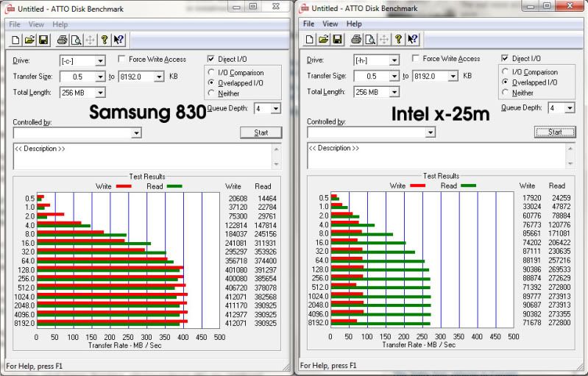Click green Read legend swatch in Samsung window

click(x=174, y=186)
